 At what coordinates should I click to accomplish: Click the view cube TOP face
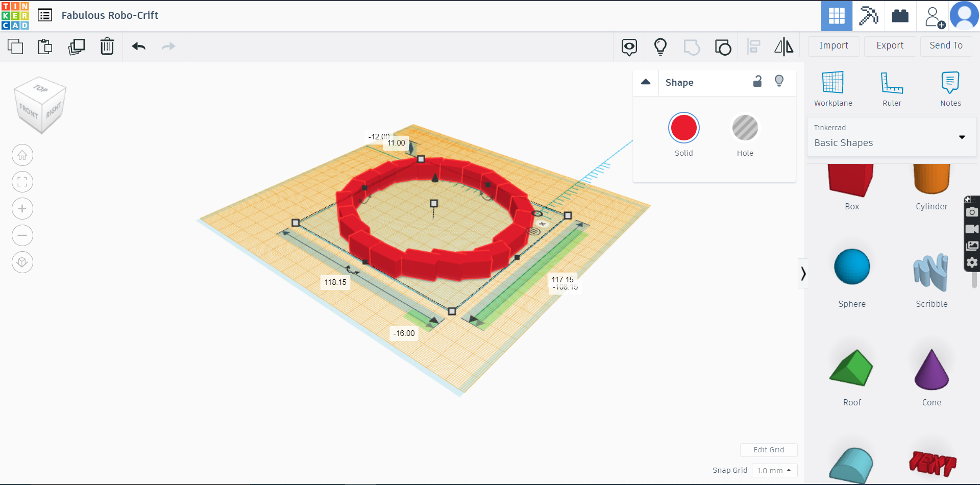click(41, 88)
